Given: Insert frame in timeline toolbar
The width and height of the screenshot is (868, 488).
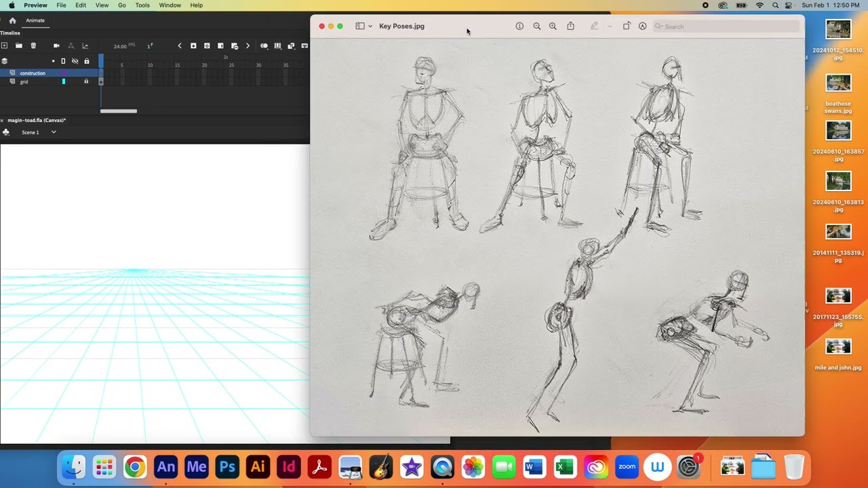Looking at the screenshot, I should (x=220, y=45).
